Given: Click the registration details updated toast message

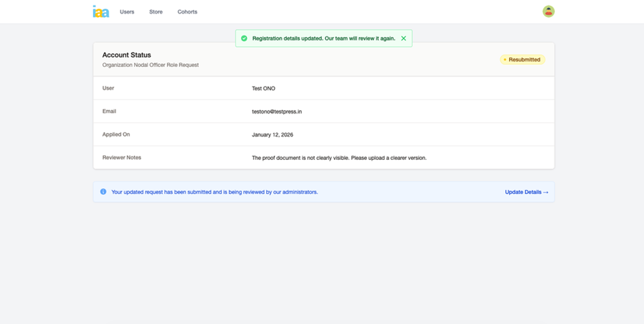Looking at the screenshot, I should [323, 38].
